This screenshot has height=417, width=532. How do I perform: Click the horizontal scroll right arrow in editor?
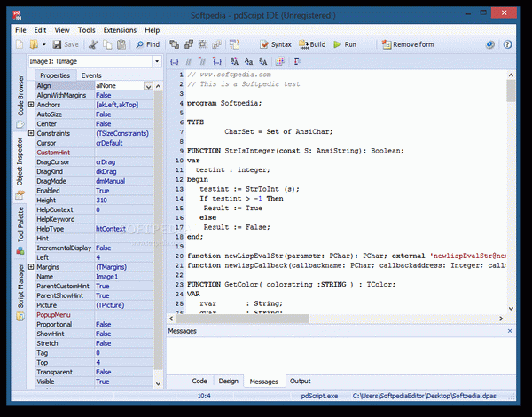click(x=501, y=319)
